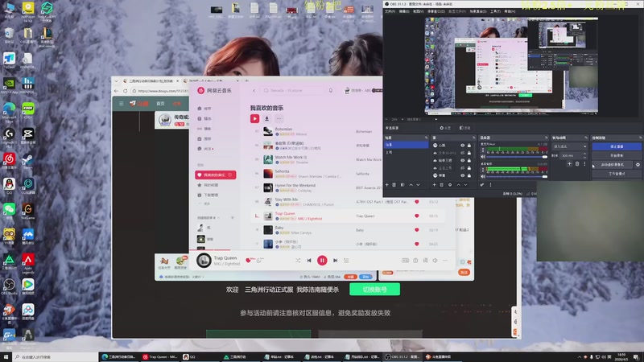Play all songs in 我喜欢的音乐
Image resolution: width=644 pixels, height=362 pixels.
pos(254,118)
